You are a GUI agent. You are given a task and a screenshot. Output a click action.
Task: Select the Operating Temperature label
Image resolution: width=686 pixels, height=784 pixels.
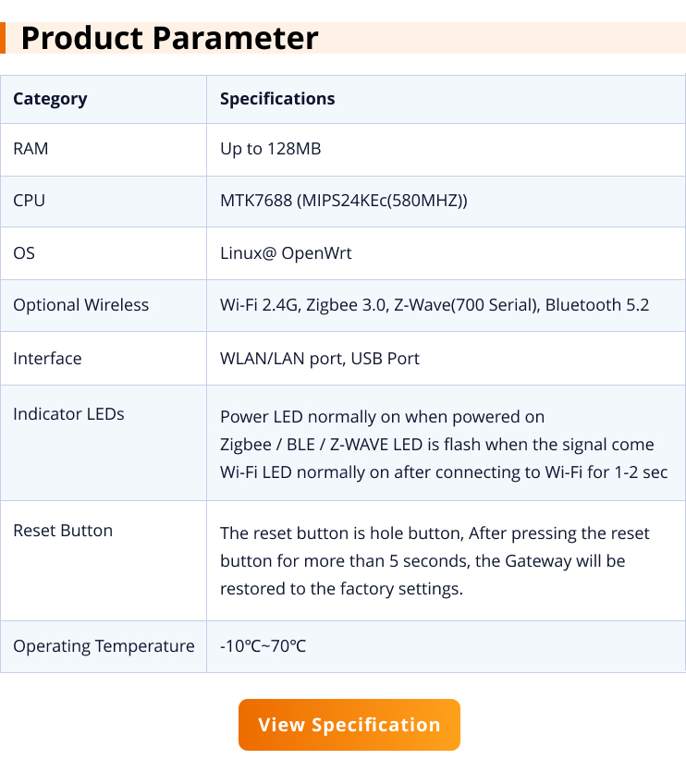(x=104, y=646)
